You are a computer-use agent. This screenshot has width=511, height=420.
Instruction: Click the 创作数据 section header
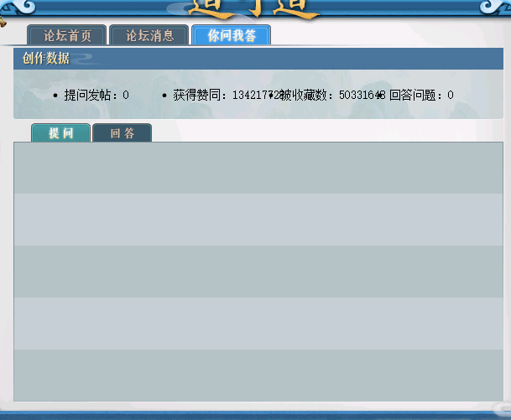click(46, 58)
